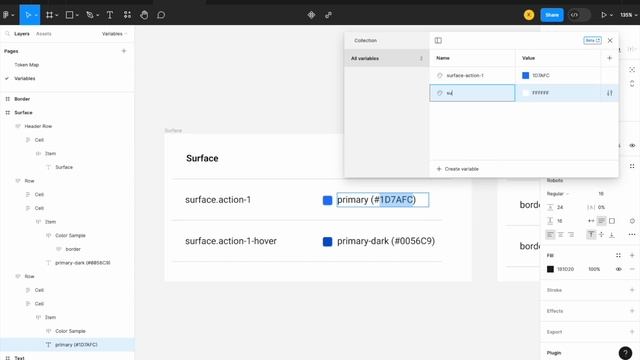This screenshot has width=640, height=360.
Task: Select the Comment tool
Action: point(161,15)
